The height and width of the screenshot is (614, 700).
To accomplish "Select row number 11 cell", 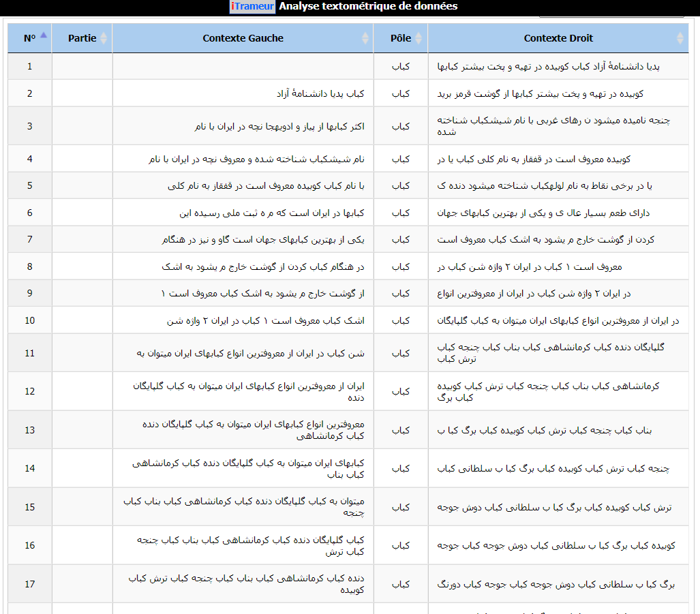I will point(29,354).
